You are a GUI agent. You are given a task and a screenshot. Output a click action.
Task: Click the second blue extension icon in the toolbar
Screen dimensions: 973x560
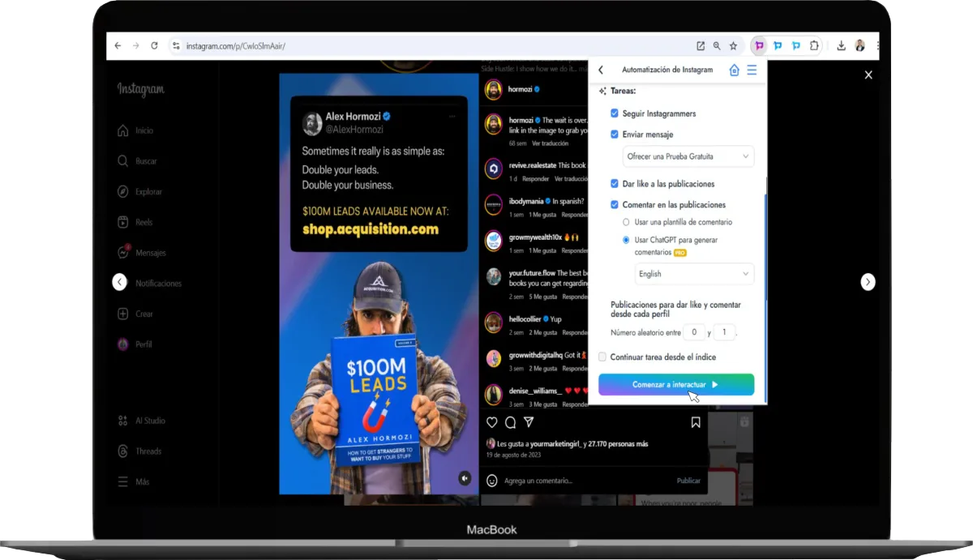point(778,45)
